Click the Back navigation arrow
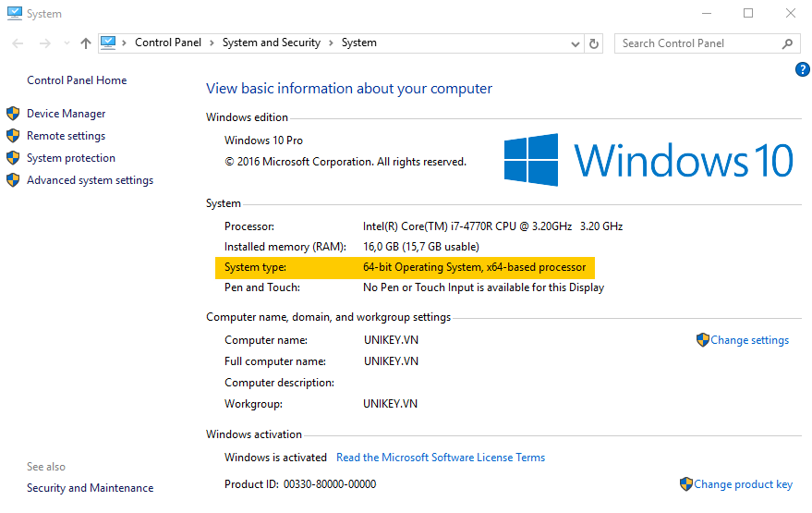Image resolution: width=812 pixels, height=513 pixels. pyautogui.click(x=18, y=43)
